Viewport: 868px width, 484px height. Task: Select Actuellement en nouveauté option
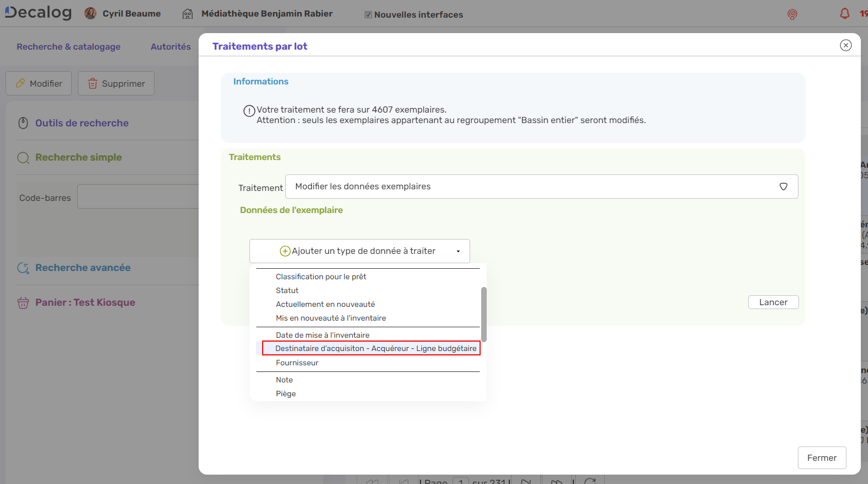click(325, 304)
